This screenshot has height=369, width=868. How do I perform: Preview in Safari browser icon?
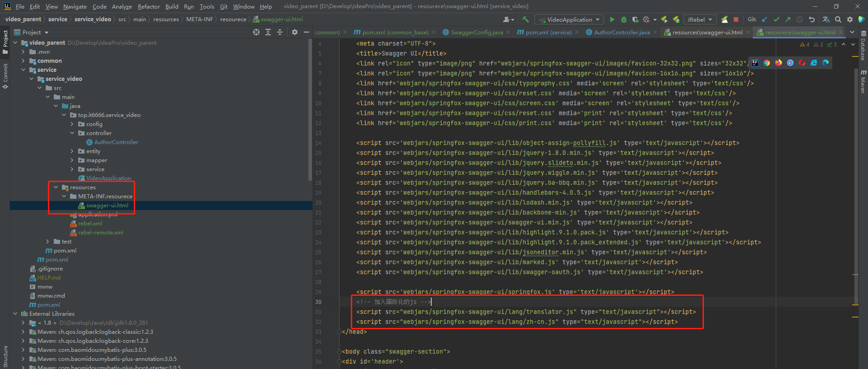[790, 63]
